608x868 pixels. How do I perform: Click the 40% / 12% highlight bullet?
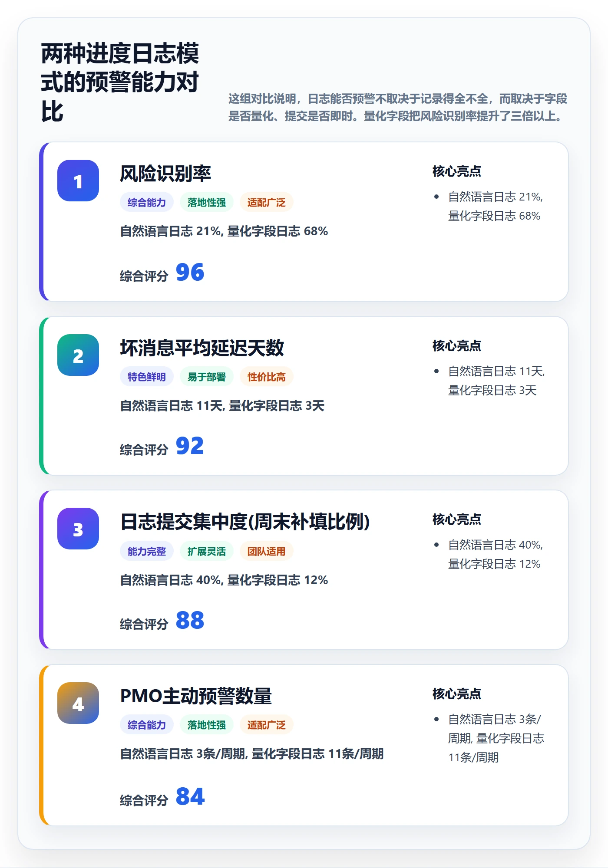[496, 555]
